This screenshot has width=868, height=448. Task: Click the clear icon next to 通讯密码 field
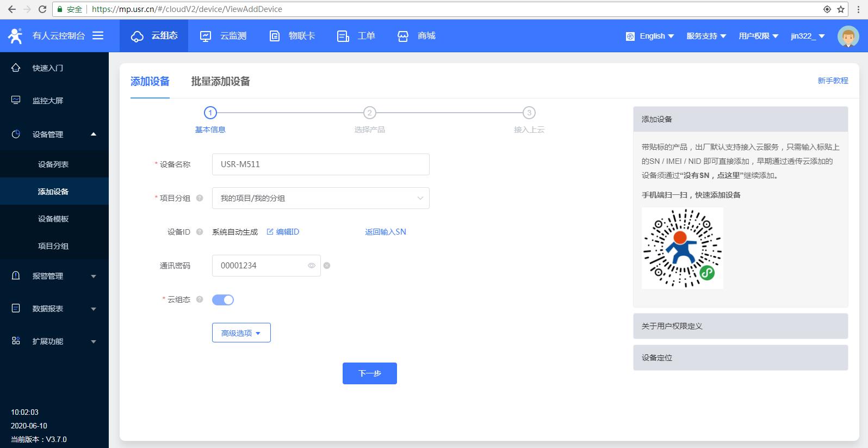click(x=327, y=266)
